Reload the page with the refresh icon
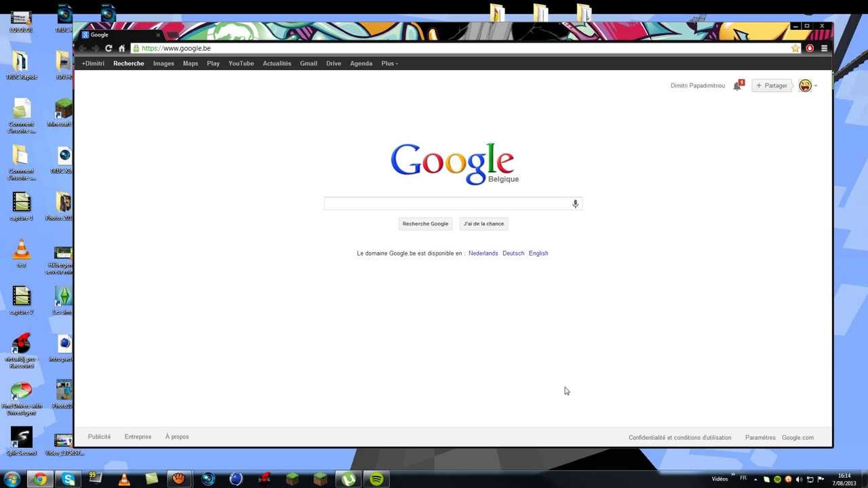 pyautogui.click(x=108, y=49)
